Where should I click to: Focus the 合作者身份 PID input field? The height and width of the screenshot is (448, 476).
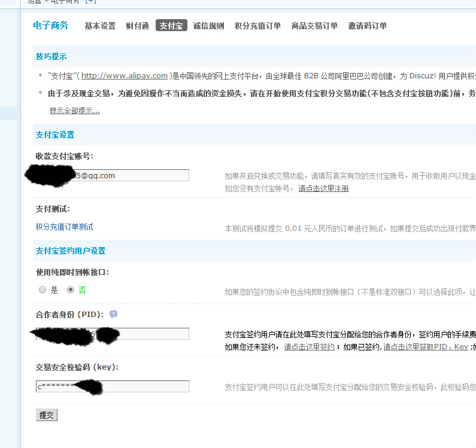click(x=113, y=334)
